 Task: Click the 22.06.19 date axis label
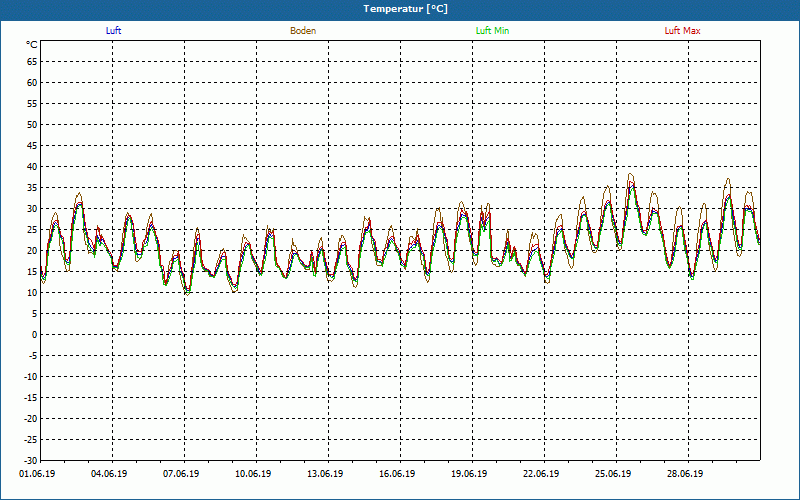pos(541,474)
